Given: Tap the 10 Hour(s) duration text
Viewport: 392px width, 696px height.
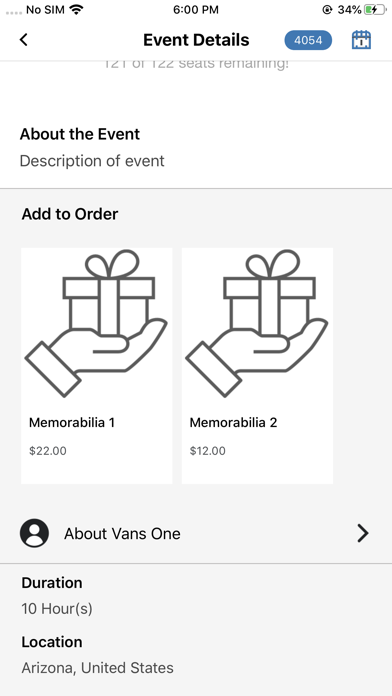Looking at the screenshot, I should pos(57,609).
